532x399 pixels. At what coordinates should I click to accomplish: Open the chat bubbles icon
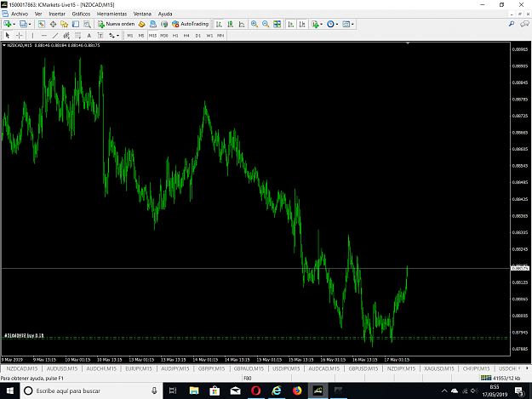click(524, 24)
